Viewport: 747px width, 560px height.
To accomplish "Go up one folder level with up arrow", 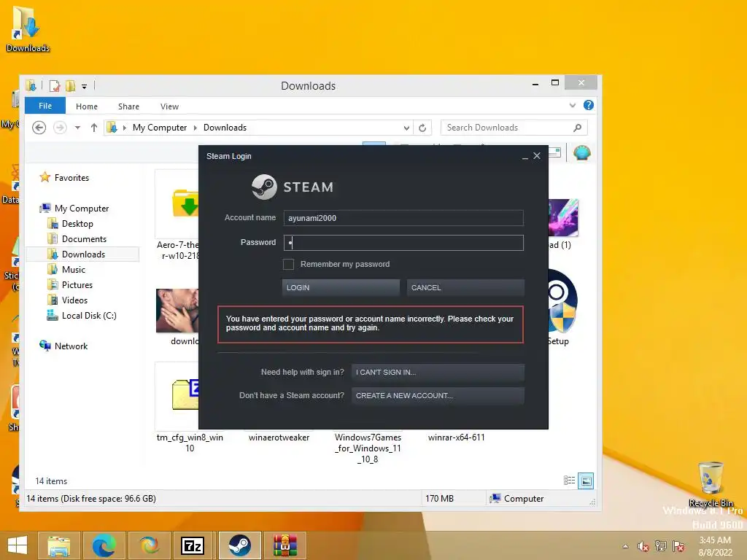I will click(x=94, y=128).
